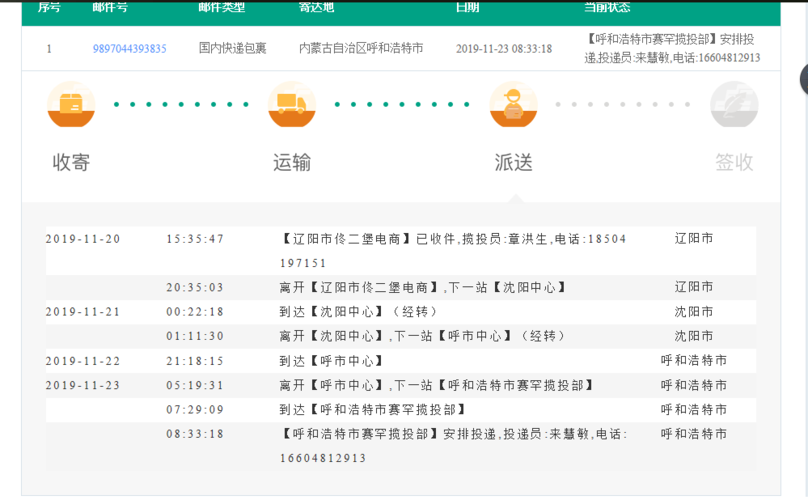Select the serial number 1 cell
The width and height of the screenshot is (808, 500).
49,49
